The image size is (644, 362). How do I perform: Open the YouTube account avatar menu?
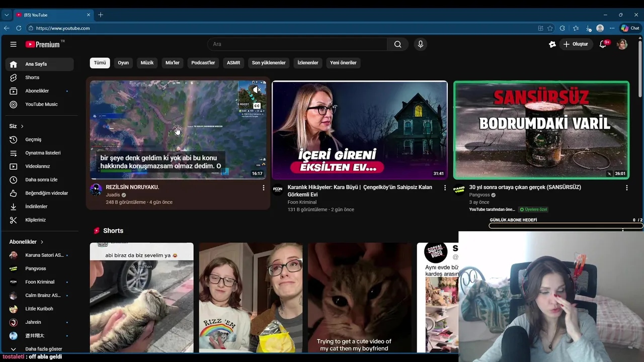point(622,44)
